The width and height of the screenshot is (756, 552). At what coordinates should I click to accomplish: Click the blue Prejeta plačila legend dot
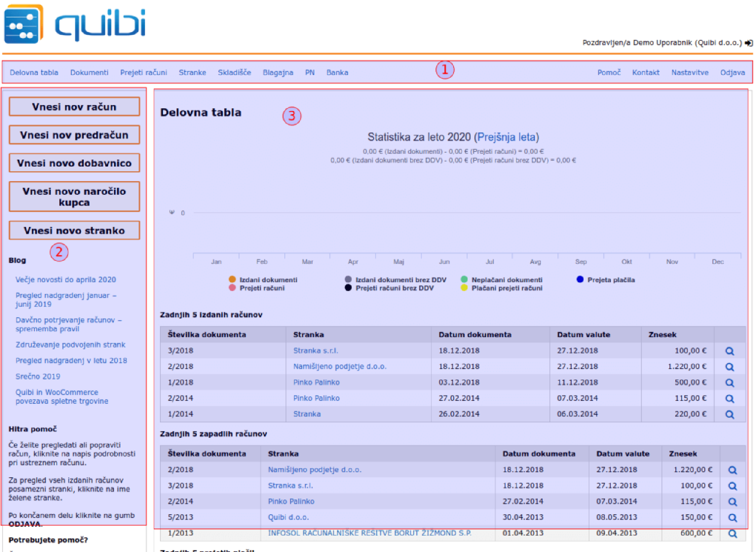click(x=580, y=279)
